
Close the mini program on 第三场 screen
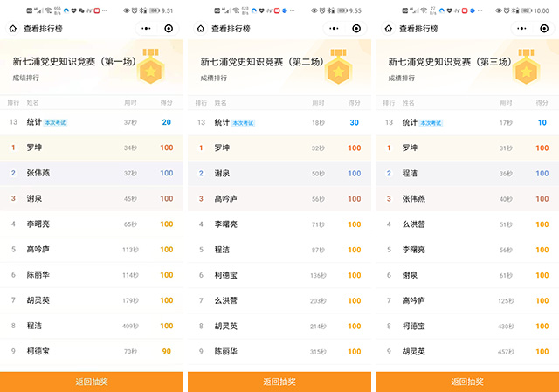coord(544,28)
